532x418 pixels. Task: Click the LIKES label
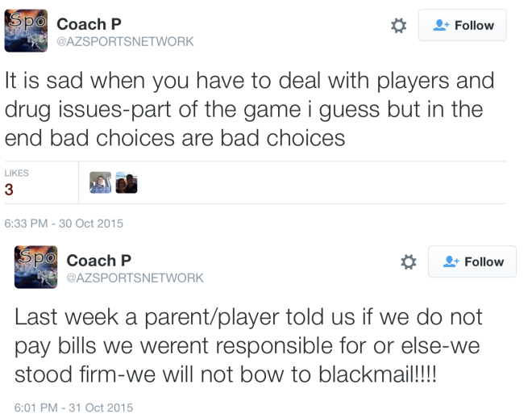coord(16,173)
